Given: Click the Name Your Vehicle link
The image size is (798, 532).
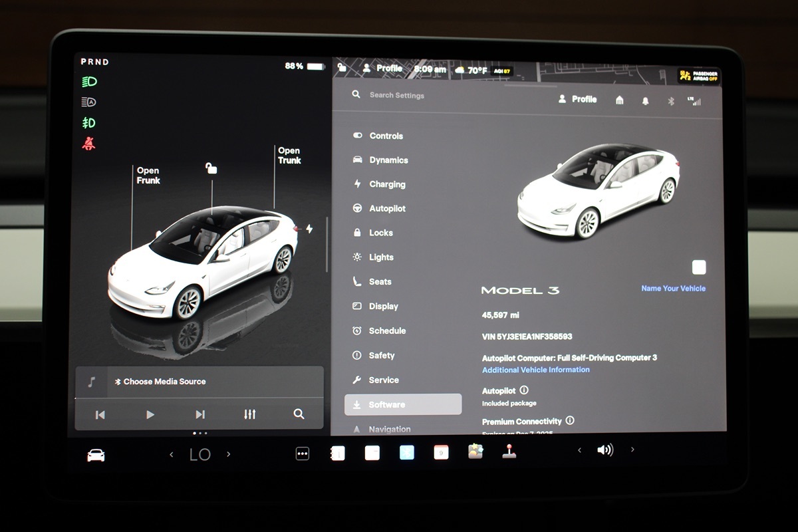Looking at the screenshot, I should (673, 289).
